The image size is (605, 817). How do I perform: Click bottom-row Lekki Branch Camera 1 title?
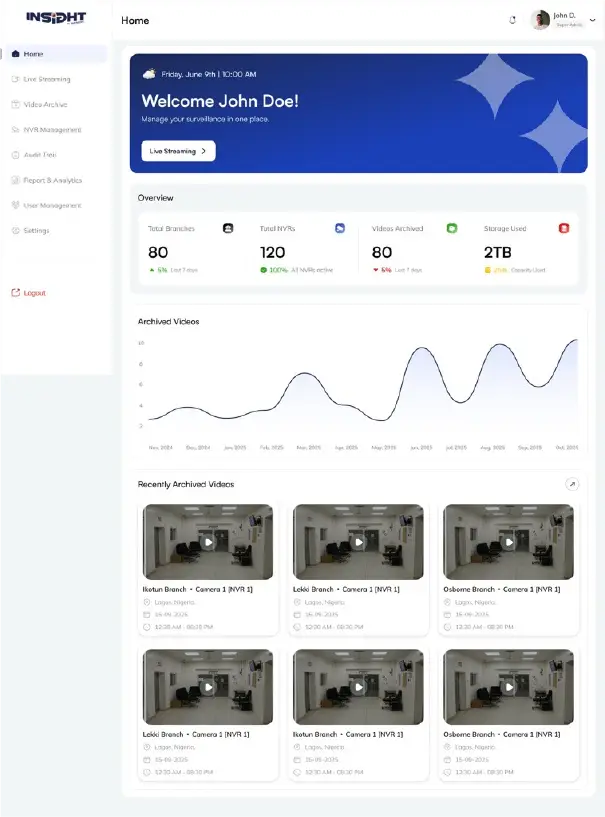click(x=196, y=734)
